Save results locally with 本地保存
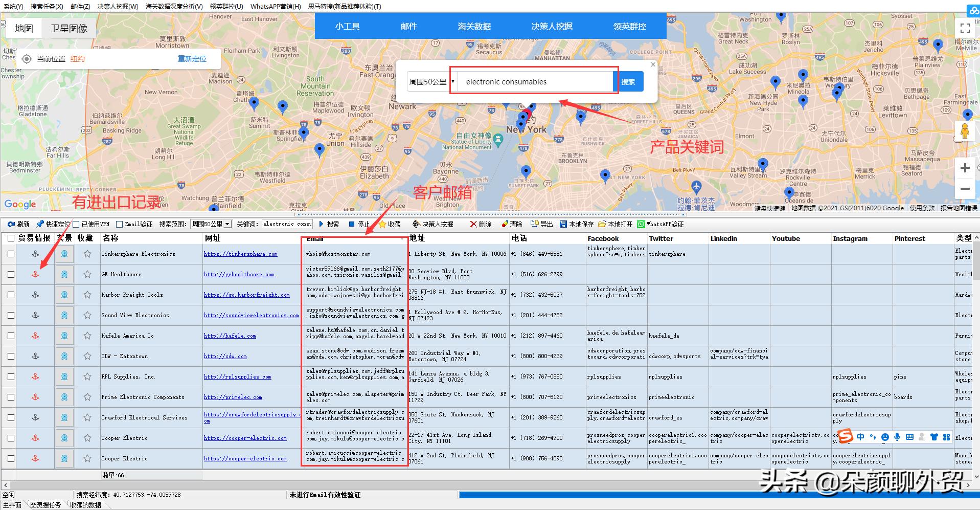This screenshot has height=510, width=980. 577,224
